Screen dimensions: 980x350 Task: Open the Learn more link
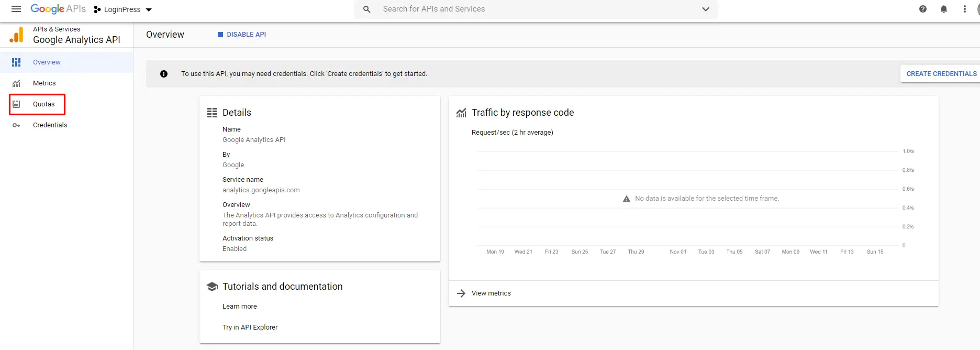tap(240, 307)
